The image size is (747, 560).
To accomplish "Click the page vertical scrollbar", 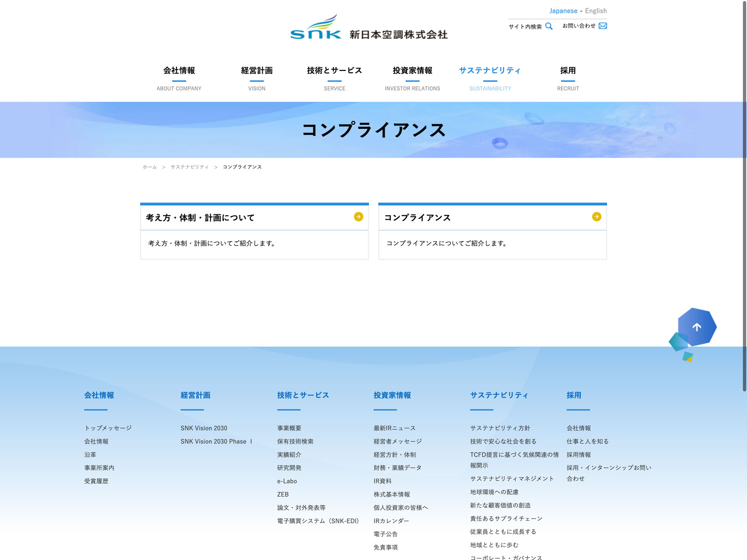I will click(744, 196).
